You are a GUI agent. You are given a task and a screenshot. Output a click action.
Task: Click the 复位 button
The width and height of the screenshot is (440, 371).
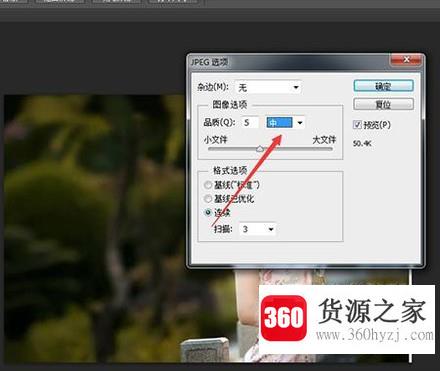[x=383, y=104]
